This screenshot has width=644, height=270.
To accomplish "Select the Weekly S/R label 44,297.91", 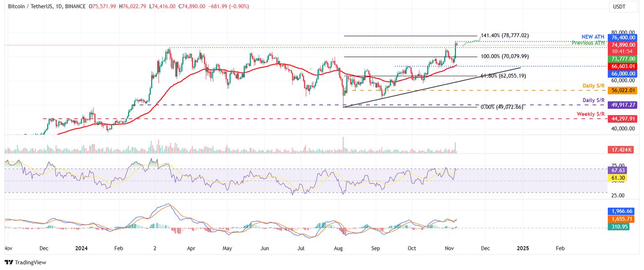I will [x=622, y=119].
